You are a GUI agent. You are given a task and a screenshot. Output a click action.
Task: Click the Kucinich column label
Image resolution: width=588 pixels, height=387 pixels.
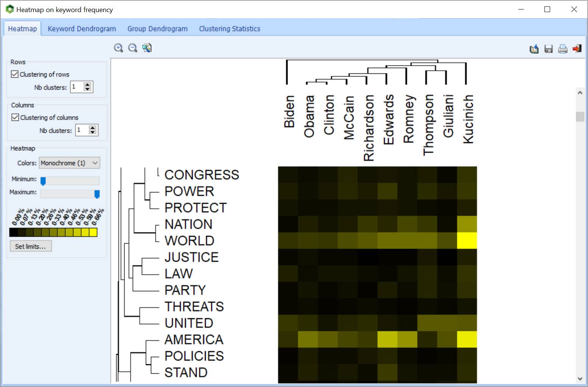click(x=468, y=119)
